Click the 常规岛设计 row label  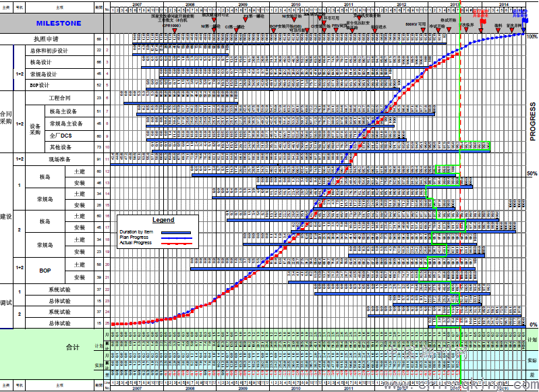click(43, 74)
